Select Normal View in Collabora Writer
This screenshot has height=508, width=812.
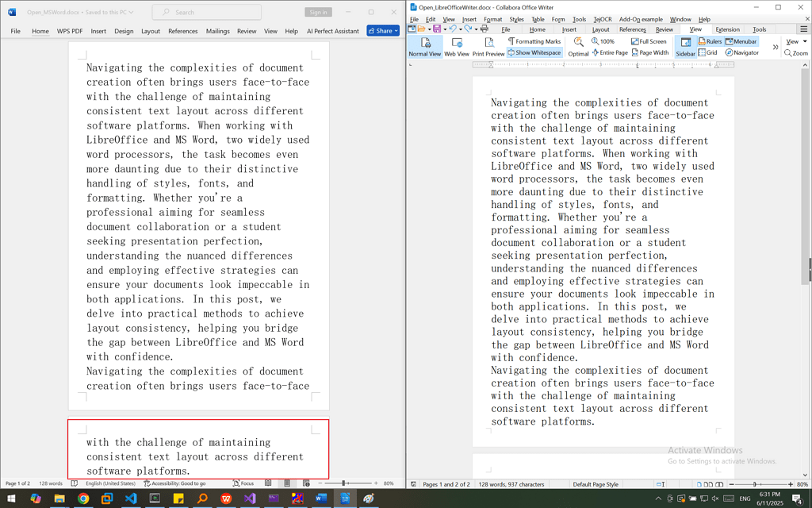pyautogui.click(x=426, y=46)
